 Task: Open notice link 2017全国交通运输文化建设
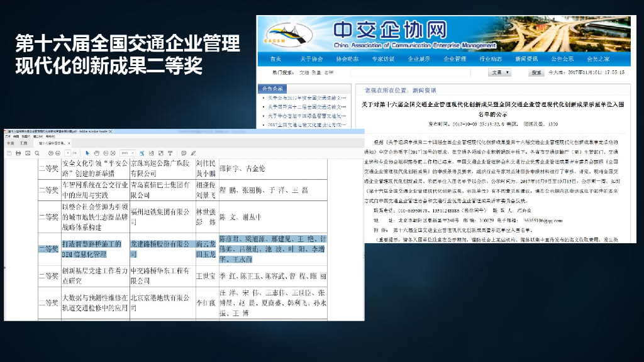pos(306,125)
